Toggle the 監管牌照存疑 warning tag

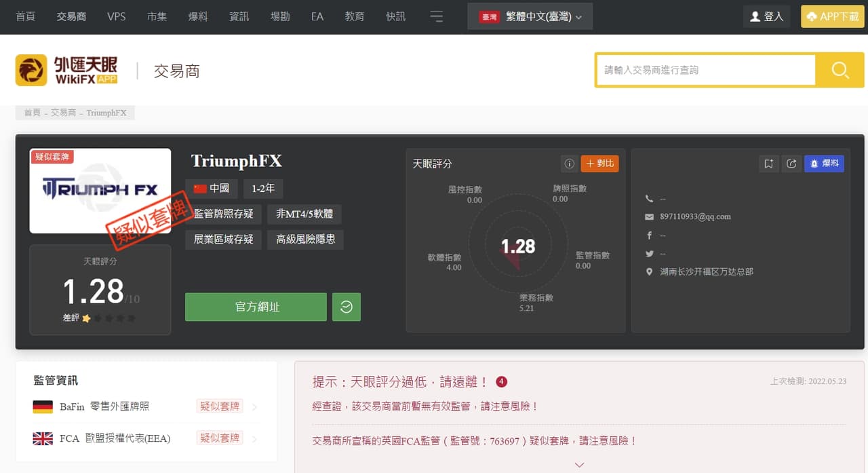[224, 214]
